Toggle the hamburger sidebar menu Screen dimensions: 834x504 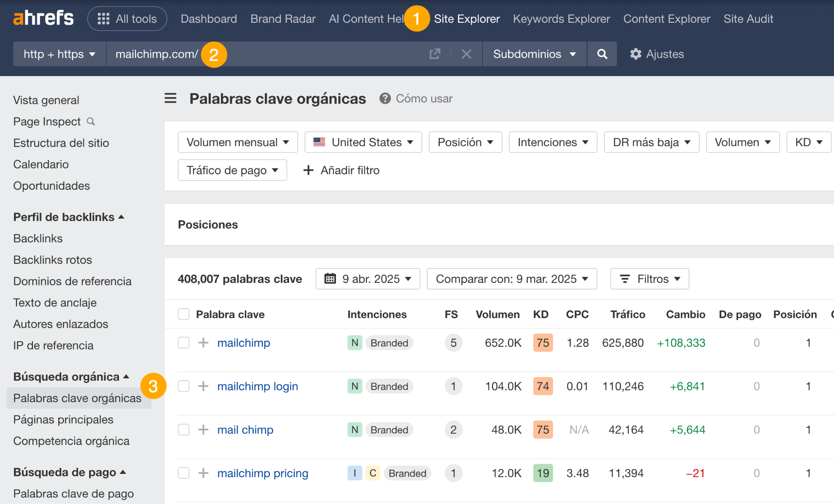tap(171, 98)
